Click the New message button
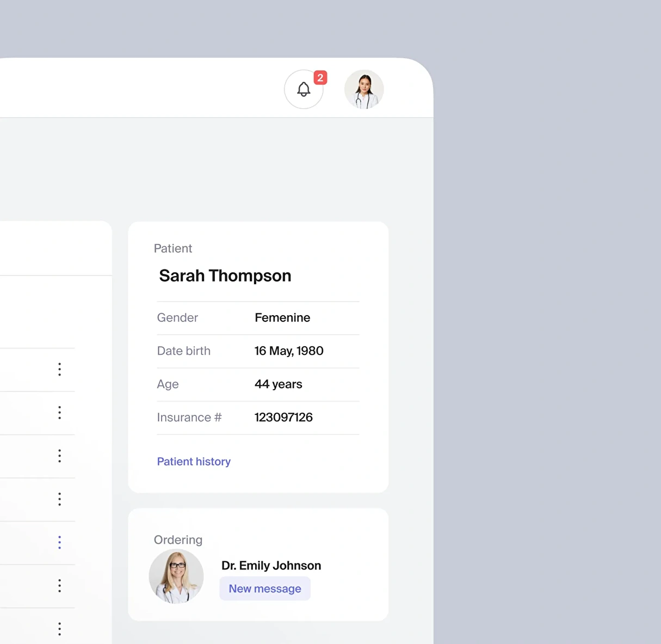 tap(265, 588)
